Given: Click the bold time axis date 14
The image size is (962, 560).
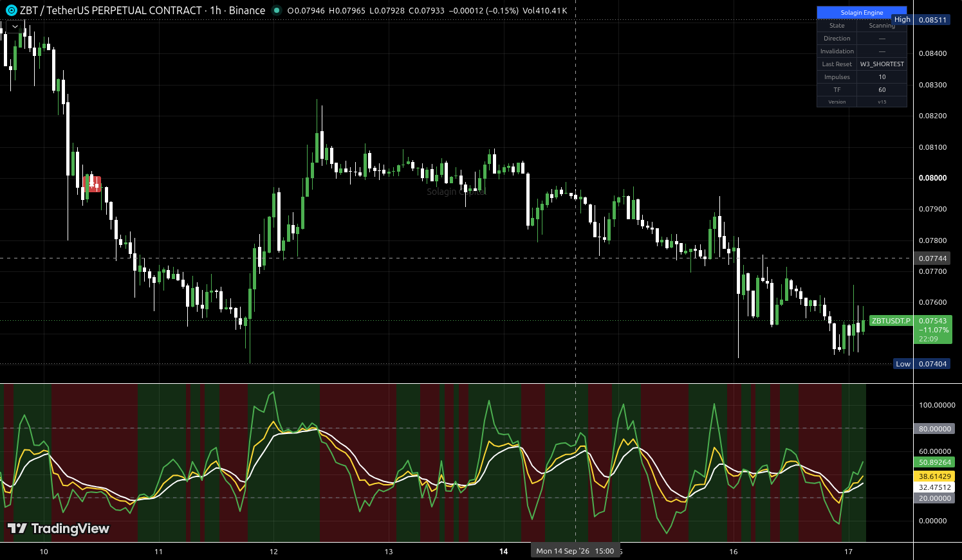Looking at the screenshot, I should click(504, 551).
